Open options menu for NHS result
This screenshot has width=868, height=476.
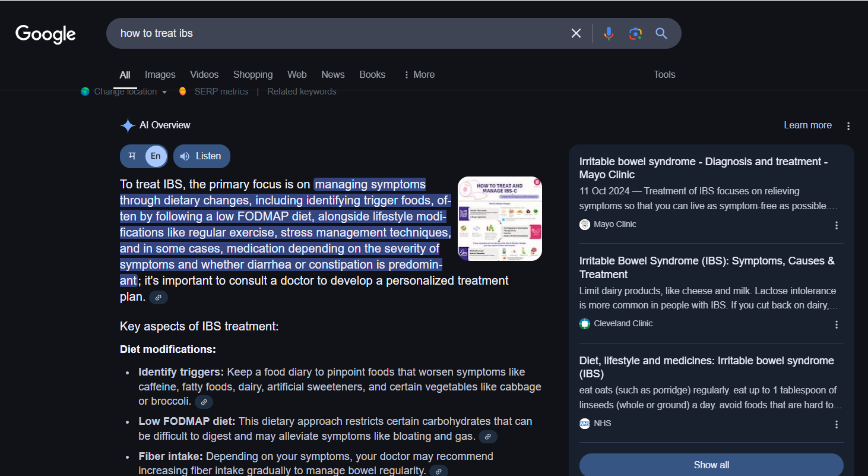point(837,424)
